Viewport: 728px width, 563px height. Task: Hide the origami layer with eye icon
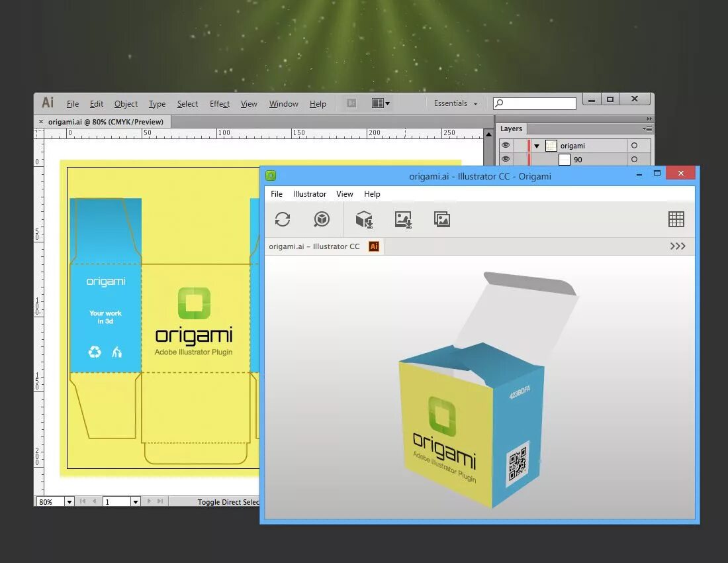(506, 146)
